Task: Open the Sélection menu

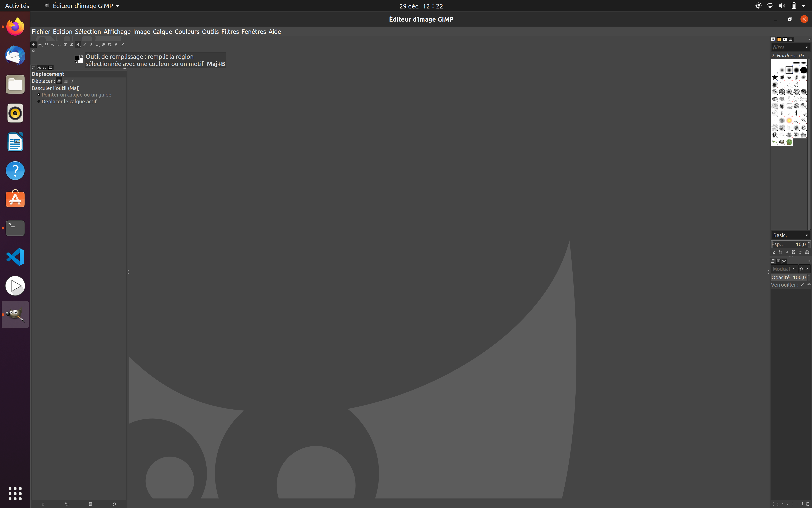Action: [x=88, y=32]
